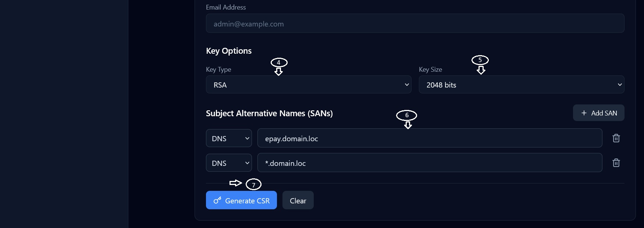Open the Key Type dropdown showing RSA
The image size is (644, 228).
click(309, 85)
